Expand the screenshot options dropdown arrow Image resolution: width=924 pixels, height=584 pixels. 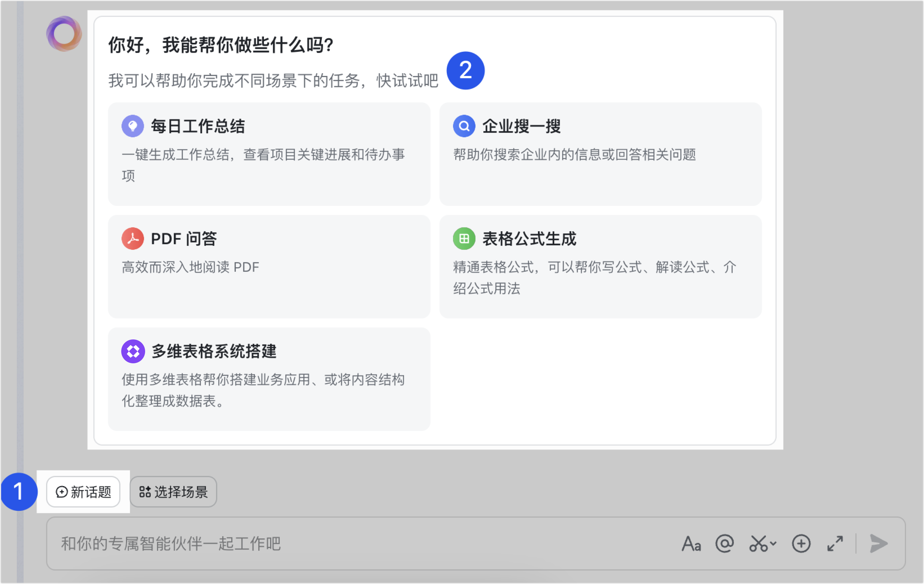[773, 543]
